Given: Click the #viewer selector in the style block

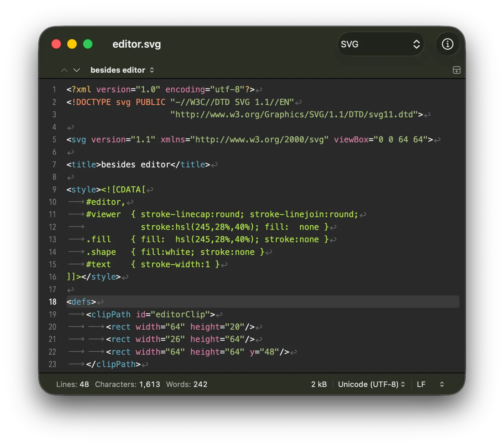Looking at the screenshot, I should click(103, 214).
